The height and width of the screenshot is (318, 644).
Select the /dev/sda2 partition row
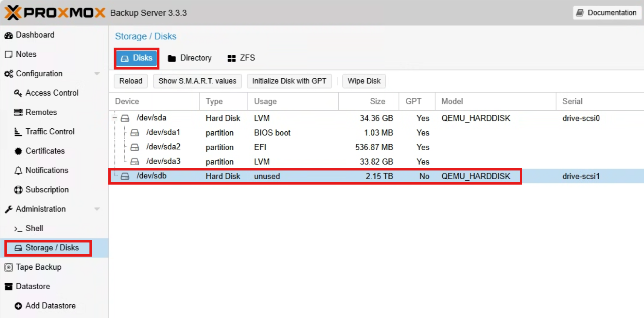pos(377,147)
